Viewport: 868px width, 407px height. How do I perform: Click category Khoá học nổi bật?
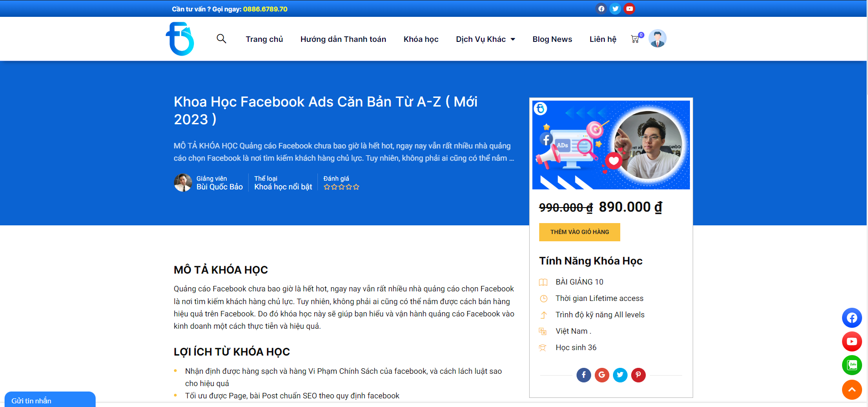coord(283,187)
